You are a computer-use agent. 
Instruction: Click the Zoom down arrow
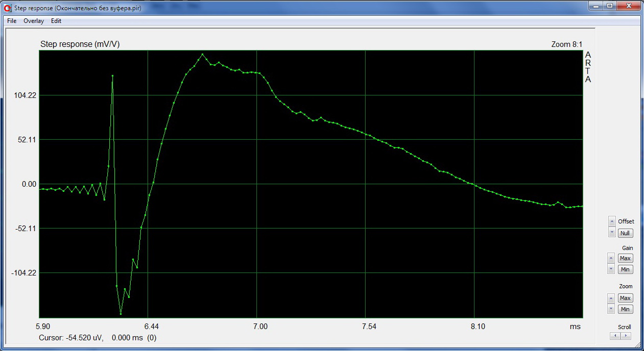click(x=611, y=309)
